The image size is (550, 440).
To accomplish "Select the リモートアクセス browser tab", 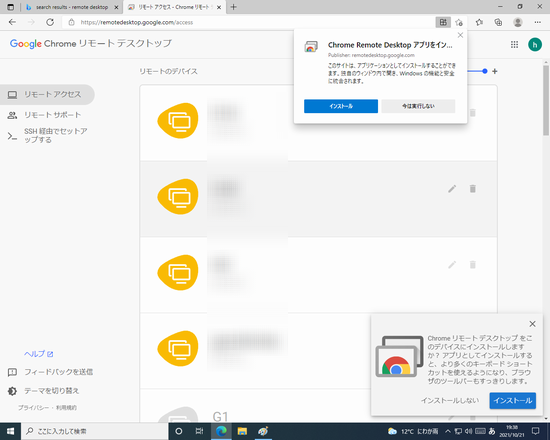I will (x=174, y=7).
